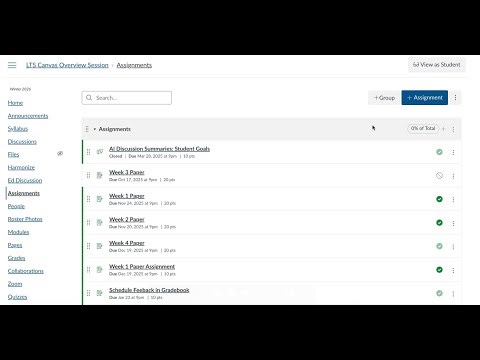Open Modules in course navigation

18,232
